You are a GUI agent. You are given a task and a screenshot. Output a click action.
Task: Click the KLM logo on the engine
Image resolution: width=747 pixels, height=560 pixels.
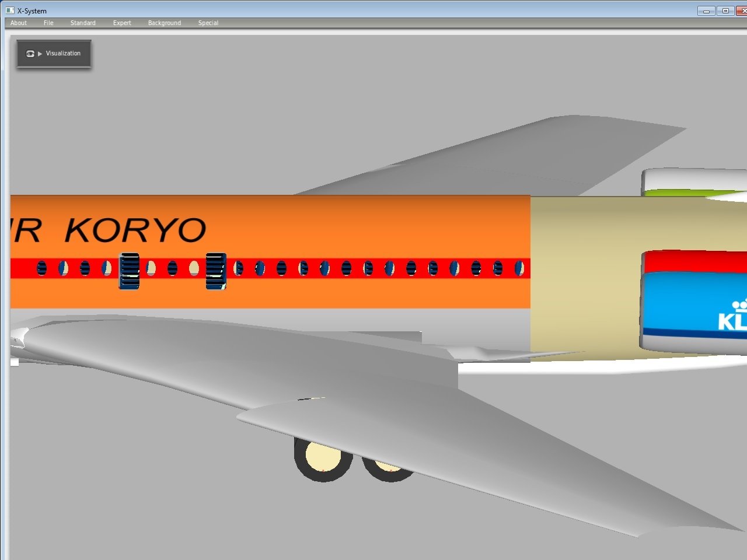(x=732, y=315)
